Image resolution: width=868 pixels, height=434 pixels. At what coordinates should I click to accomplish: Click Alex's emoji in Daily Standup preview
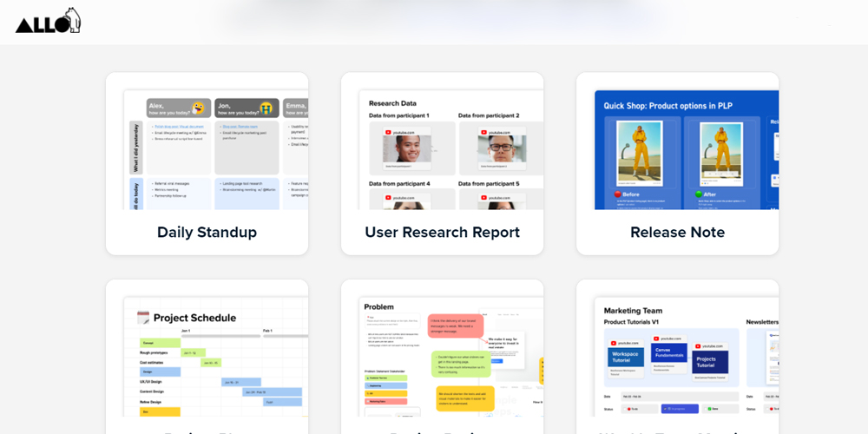(199, 108)
